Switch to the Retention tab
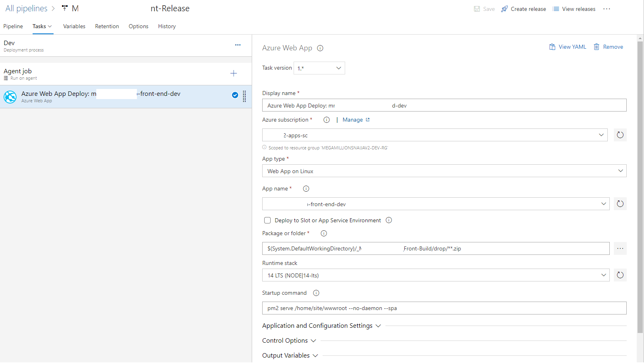Image resolution: width=644 pixels, height=364 pixels. pos(107,26)
